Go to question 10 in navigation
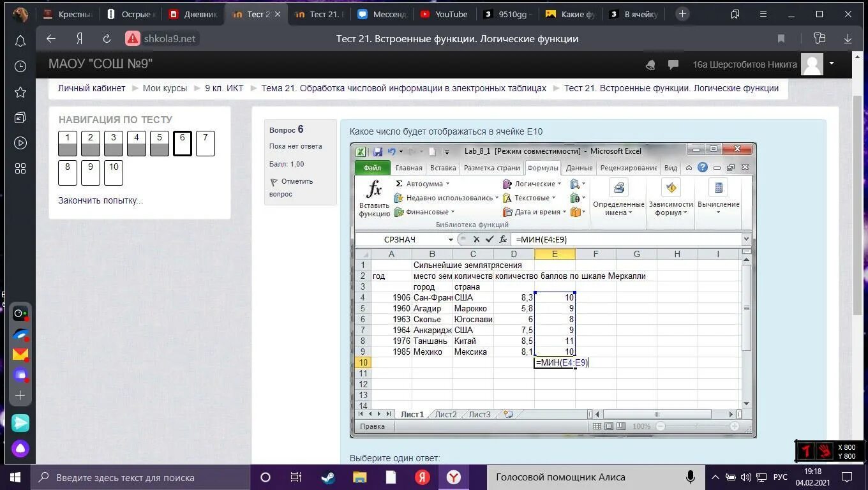This screenshot has height=490, width=868. 114,173
